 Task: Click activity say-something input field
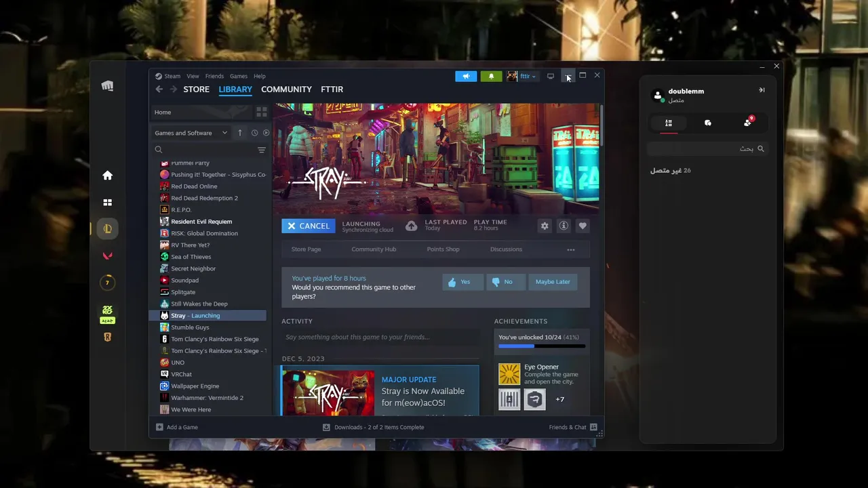(380, 337)
